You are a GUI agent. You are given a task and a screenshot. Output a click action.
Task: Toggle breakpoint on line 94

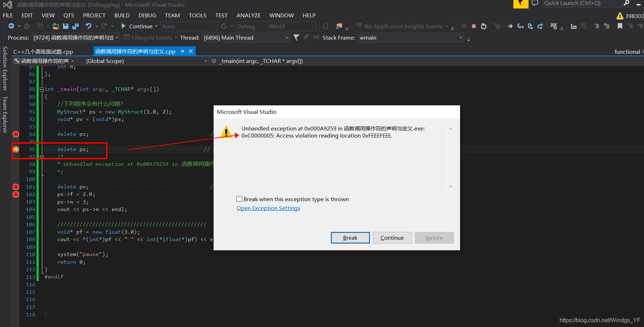[16, 134]
